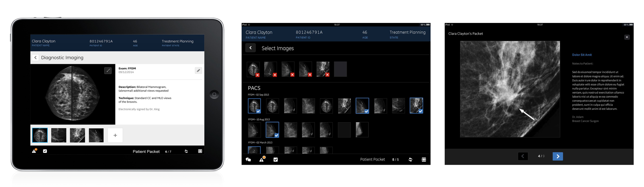Tap the battery indicator on packet viewer status bar
Screen dimensions: 644x187
[x=631, y=25]
